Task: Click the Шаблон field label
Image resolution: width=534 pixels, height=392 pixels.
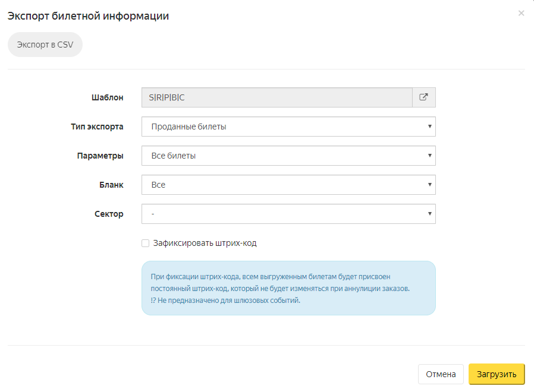Action: coord(107,97)
